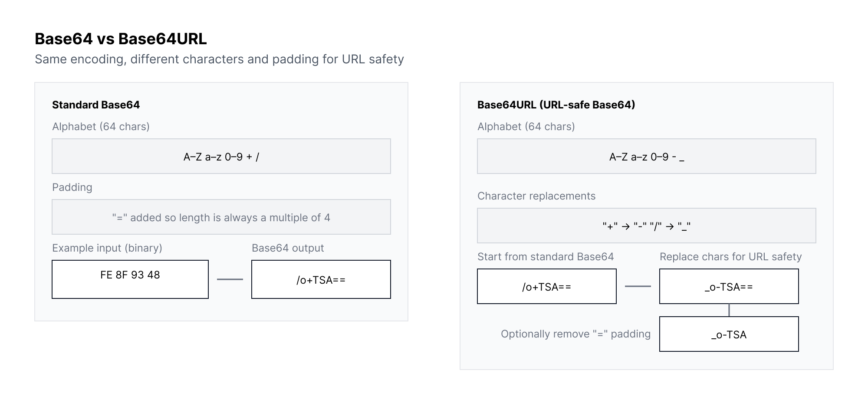Select the "FE 8F 93 48" input box

pos(130,279)
